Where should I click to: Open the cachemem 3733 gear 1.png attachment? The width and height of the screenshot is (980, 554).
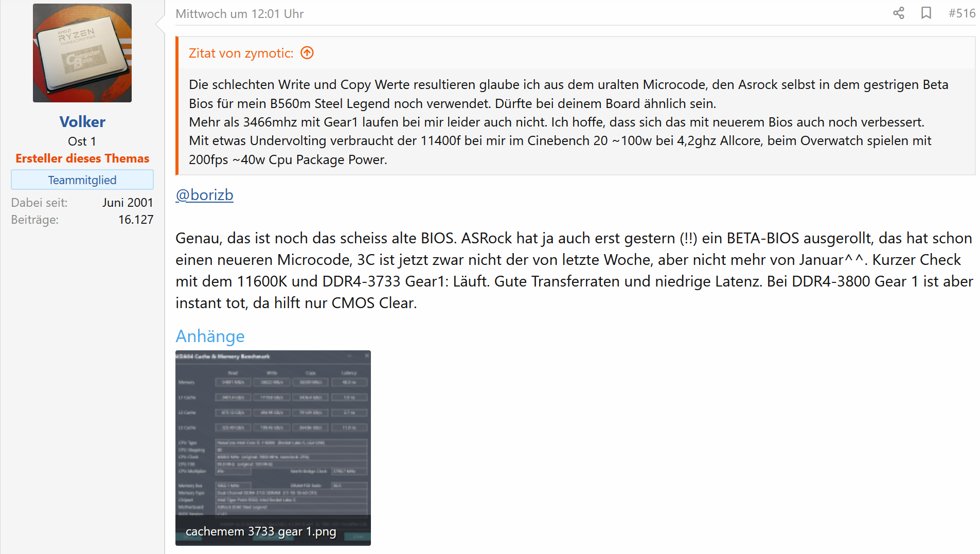click(273, 448)
